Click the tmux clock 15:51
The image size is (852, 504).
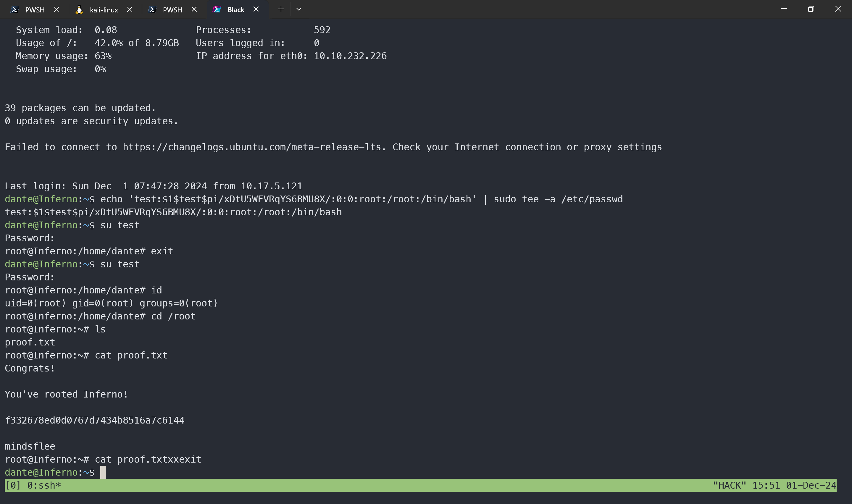coord(766,485)
